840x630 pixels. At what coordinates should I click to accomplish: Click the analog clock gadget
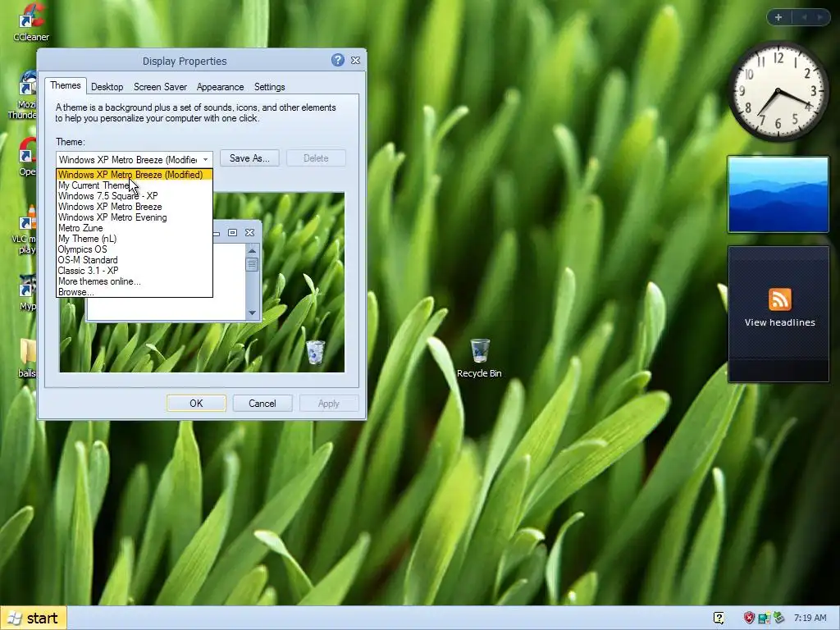tap(778, 92)
